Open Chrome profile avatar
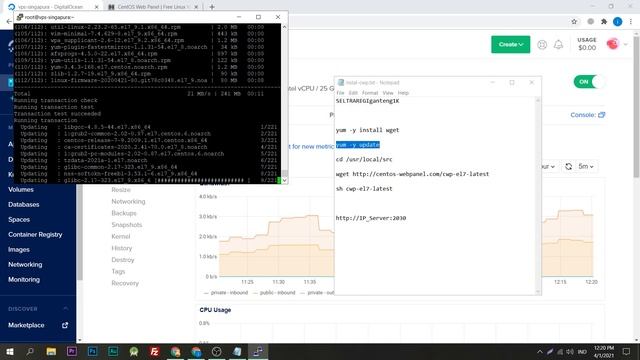 point(618,22)
